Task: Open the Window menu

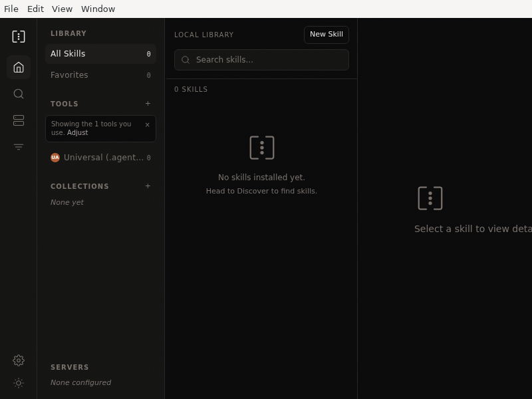Action: 98,9
